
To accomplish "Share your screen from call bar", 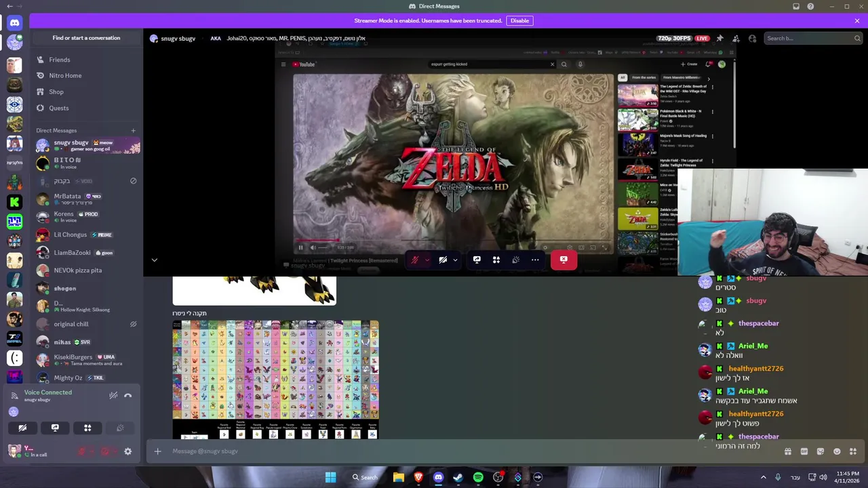I will pyautogui.click(x=477, y=260).
